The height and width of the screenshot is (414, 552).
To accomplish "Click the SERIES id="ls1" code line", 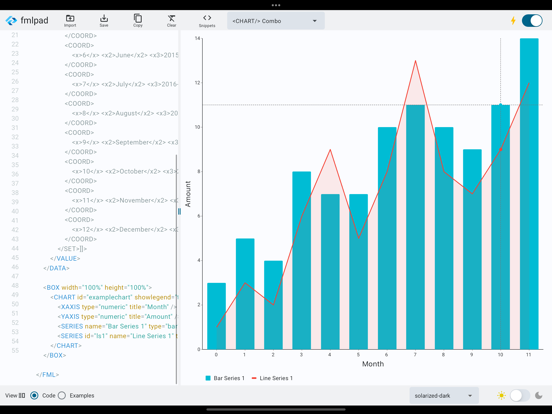I will [x=117, y=336].
